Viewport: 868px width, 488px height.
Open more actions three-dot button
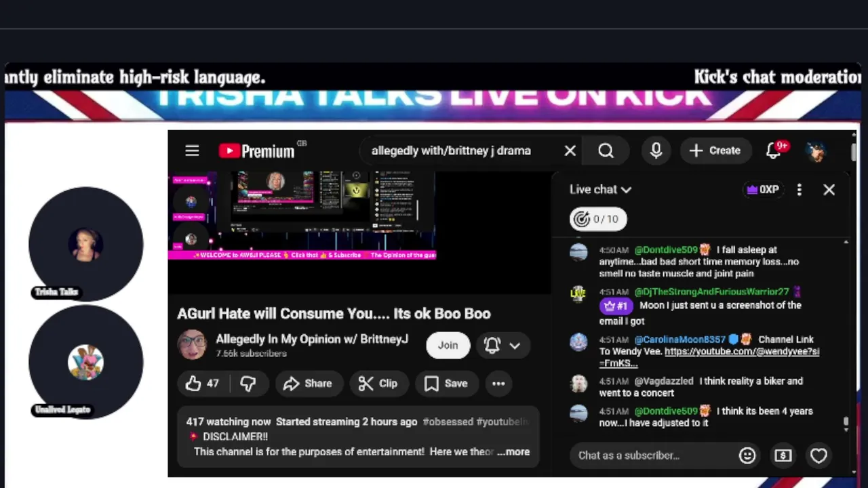(x=498, y=384)
